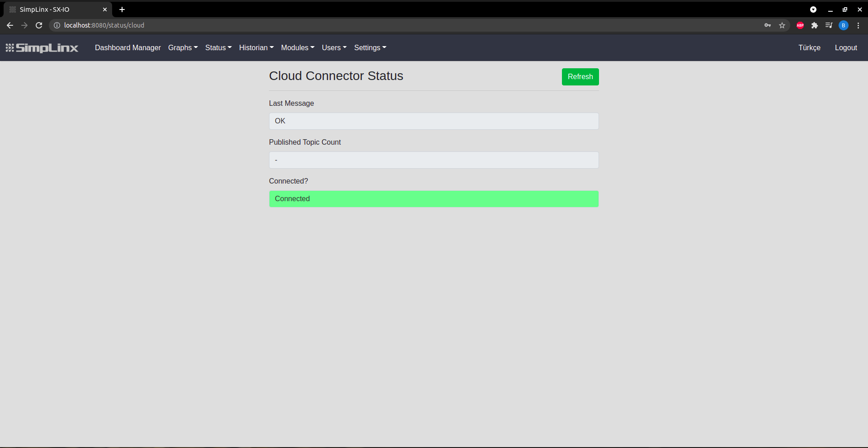Open a new browser tab
868x448 pixels.
point(122,9)
